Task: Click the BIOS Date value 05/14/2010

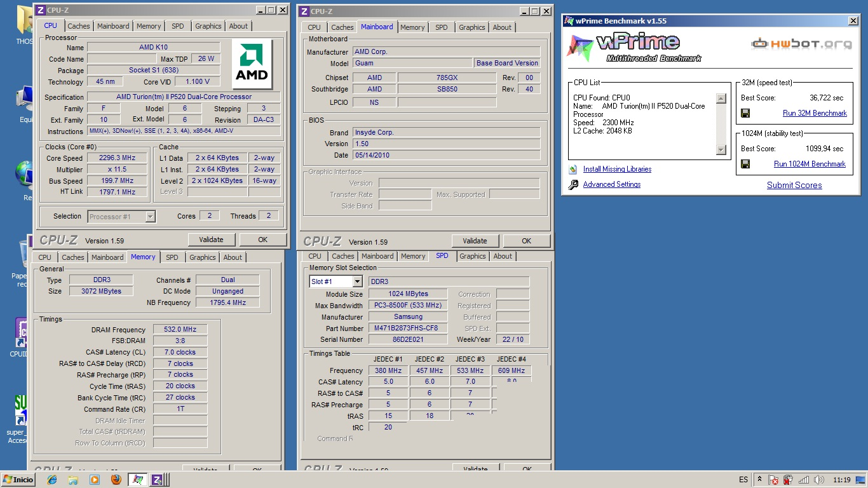Action: [447, 155]
